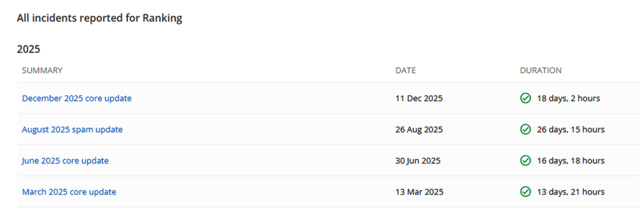Click the duration 26 days, 15 hours
Viewport: 644px width, 224px height.
pyautogui.click(x=570, y=129)
